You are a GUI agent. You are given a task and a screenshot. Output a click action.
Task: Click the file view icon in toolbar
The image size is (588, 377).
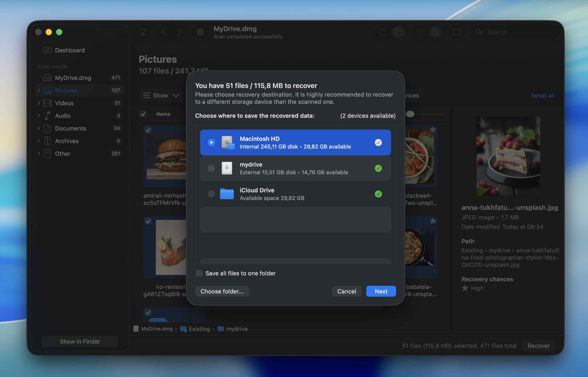[383, 32]
